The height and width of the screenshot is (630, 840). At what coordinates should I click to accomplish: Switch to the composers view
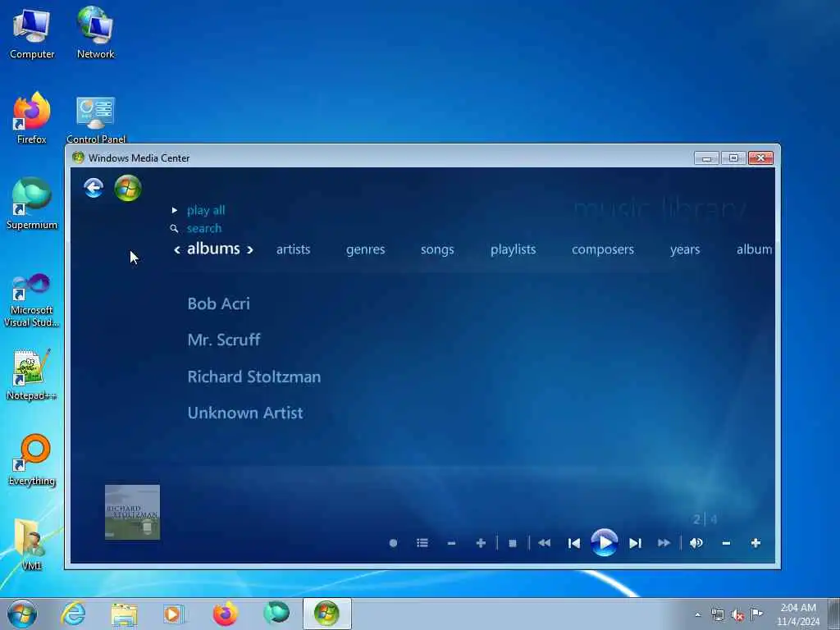(x=603, y=249)
